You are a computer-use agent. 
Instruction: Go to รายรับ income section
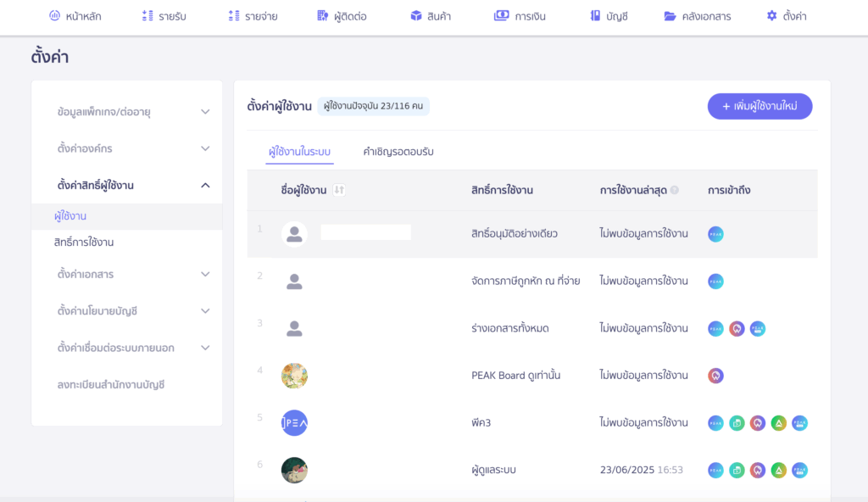coord(164,16)
